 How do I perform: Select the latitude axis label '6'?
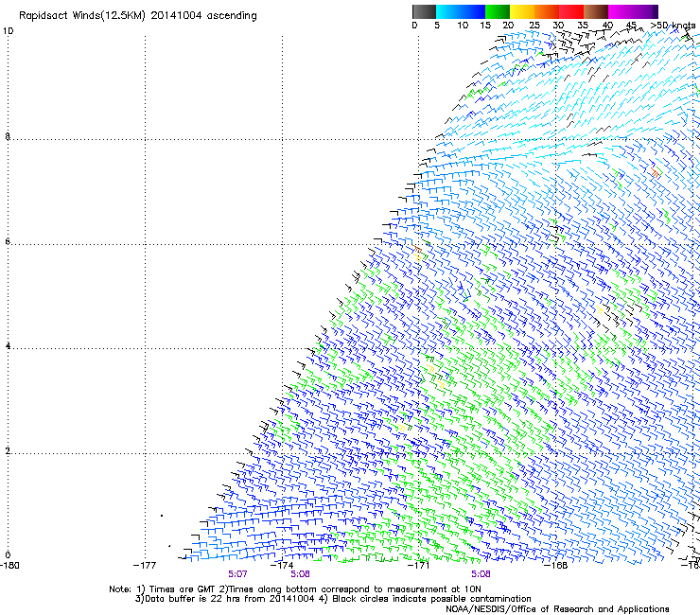pyautogui.click(x=8, y=241)
